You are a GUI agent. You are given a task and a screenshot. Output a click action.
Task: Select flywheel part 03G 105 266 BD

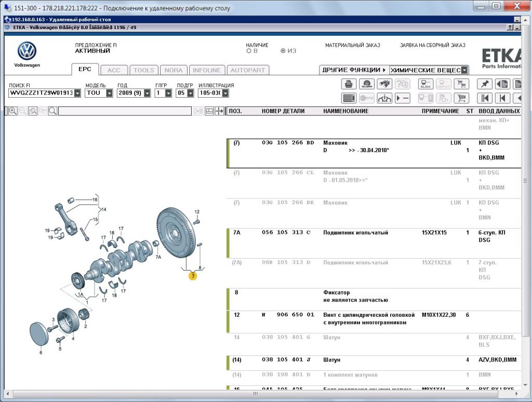[x=374, y=153]
